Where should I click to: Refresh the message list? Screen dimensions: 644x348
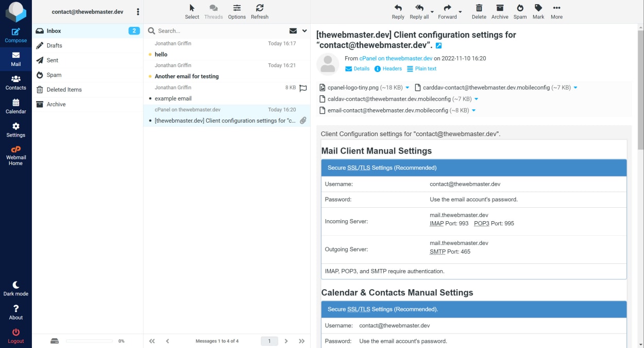pyautogui.click(x=260, y=12)
